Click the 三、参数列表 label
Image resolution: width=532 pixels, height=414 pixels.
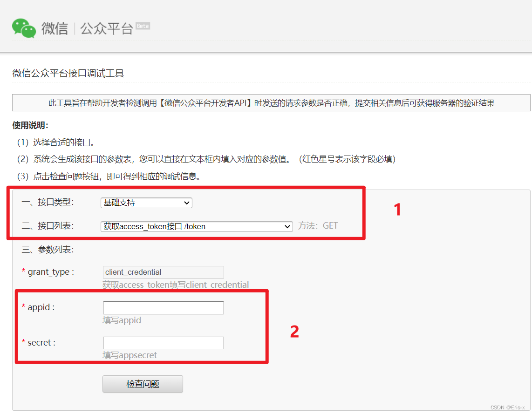48,250
